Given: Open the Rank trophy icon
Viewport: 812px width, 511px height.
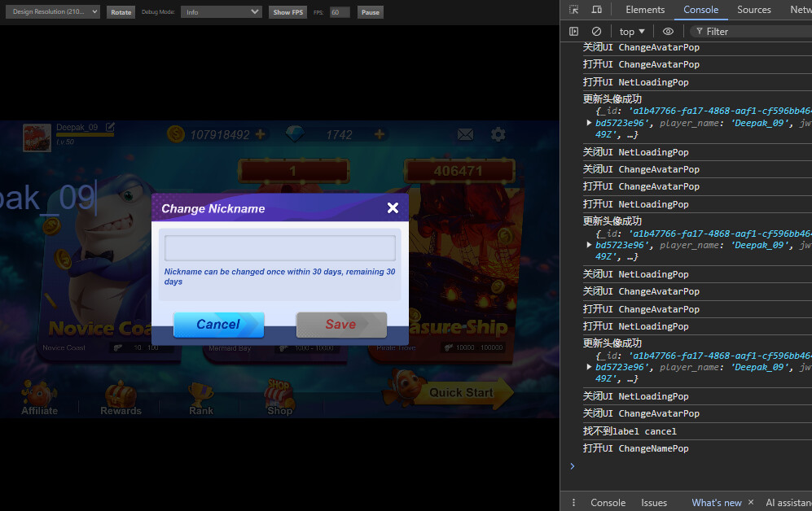Looking at the screenshot, I should click(x=201, y=398).
